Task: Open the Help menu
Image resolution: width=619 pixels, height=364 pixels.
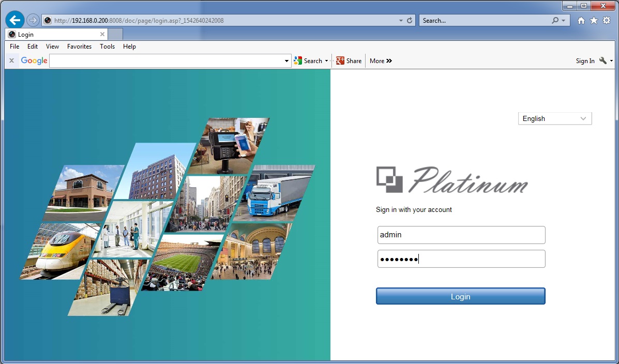Action: (129, 47)
